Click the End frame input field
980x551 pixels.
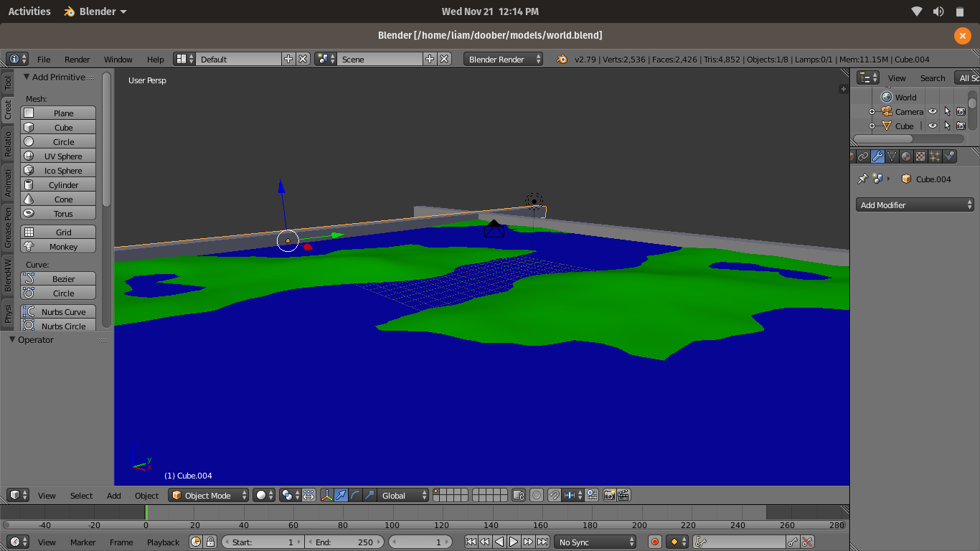click(344, 542)
